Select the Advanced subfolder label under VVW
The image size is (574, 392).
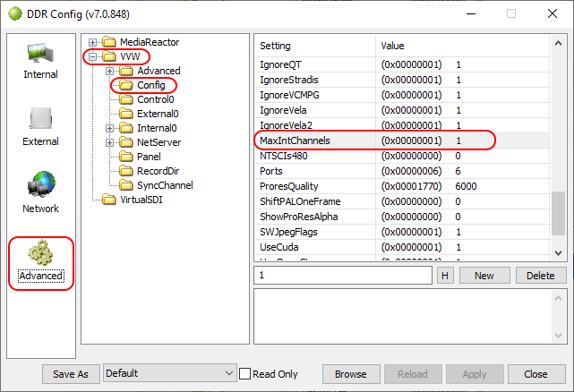coord(158,71)
